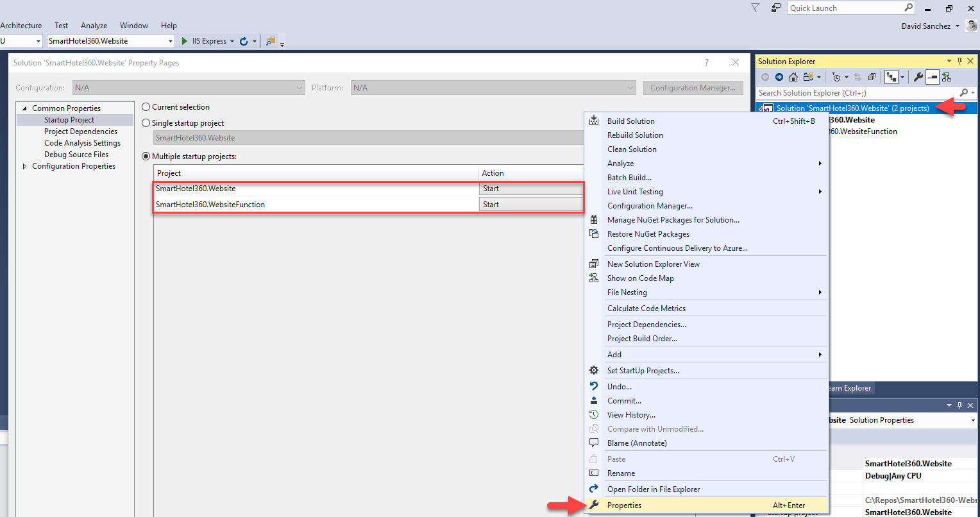
Task: Open the Find in Files toolbar icon
Action: pos(271,41)
